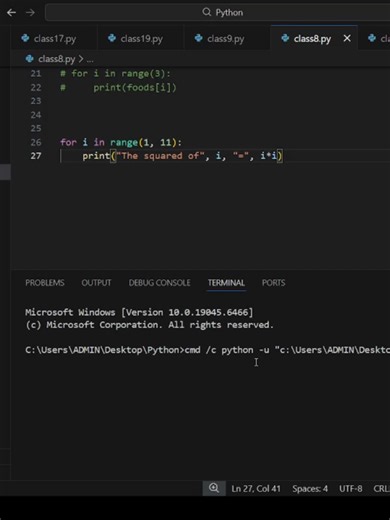Expand the breadcrumb ellipsis after class8.py
390x520 pixels.
(90, 60)
